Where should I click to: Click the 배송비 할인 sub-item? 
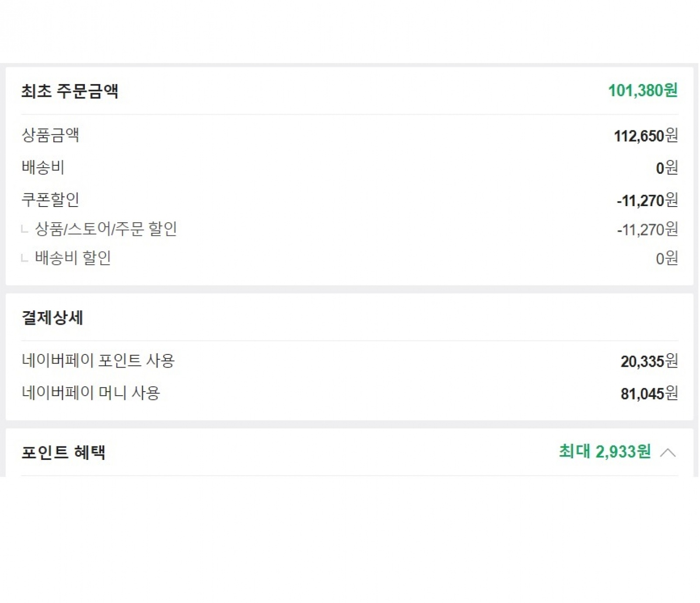pos(73,258)
